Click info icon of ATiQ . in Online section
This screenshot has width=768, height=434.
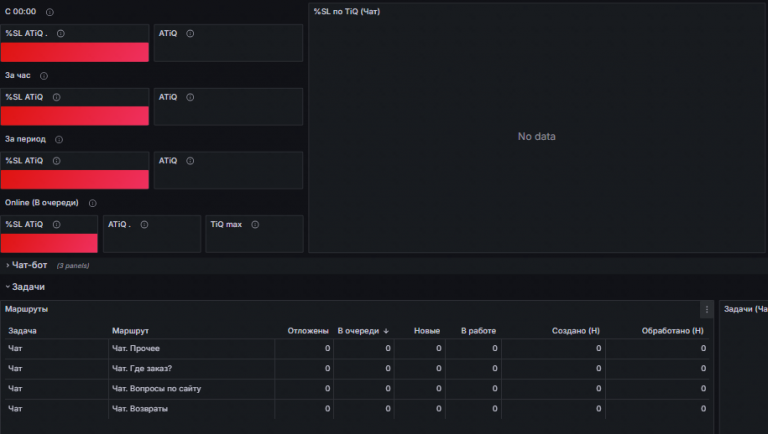tap(144, 224)
